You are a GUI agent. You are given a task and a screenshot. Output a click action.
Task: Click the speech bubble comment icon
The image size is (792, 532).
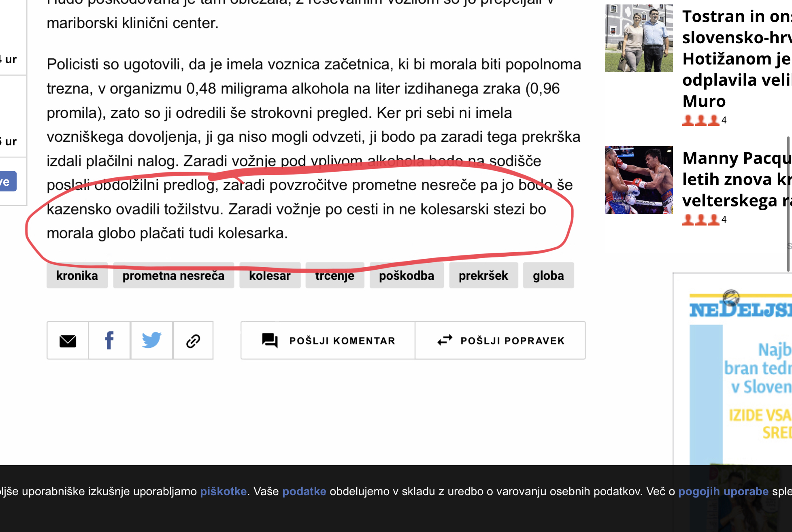(269, 340)
